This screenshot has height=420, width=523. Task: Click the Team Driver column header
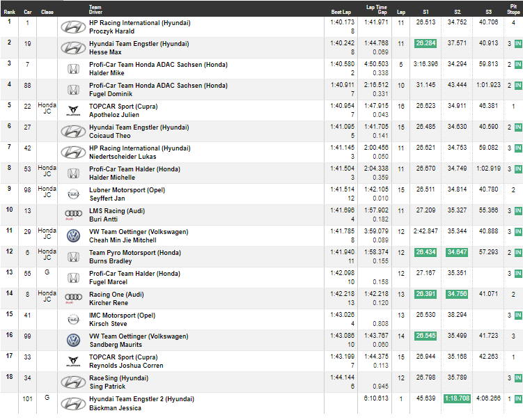(95, 9)
